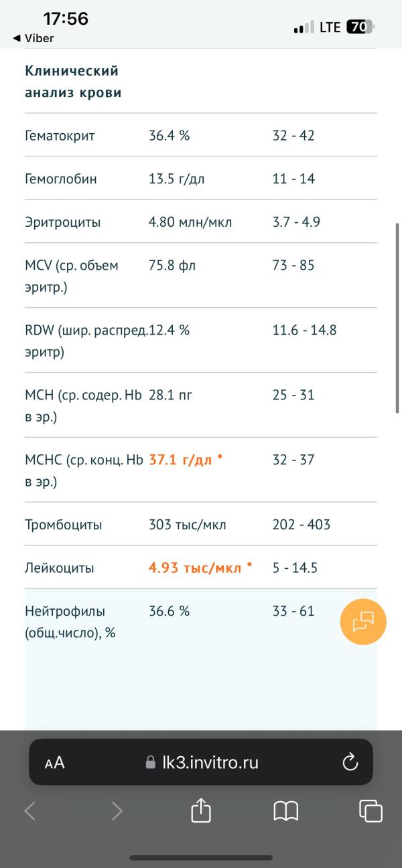
Task: Go forward with the right chevron
Action: point(117,811)
